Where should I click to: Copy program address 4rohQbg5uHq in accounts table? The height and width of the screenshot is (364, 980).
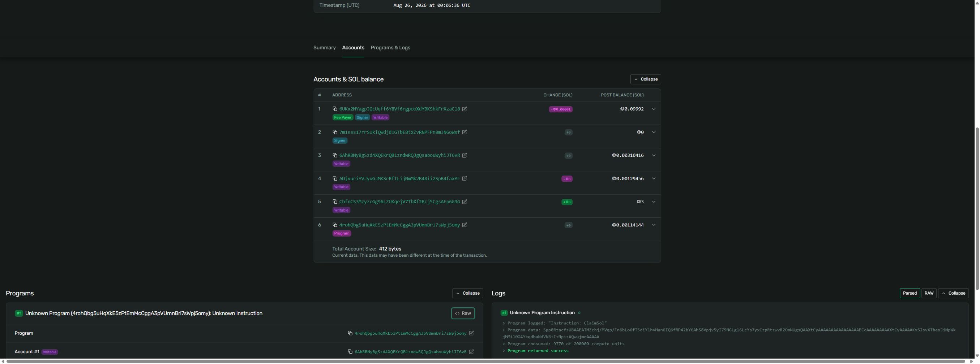click(335, 225)
